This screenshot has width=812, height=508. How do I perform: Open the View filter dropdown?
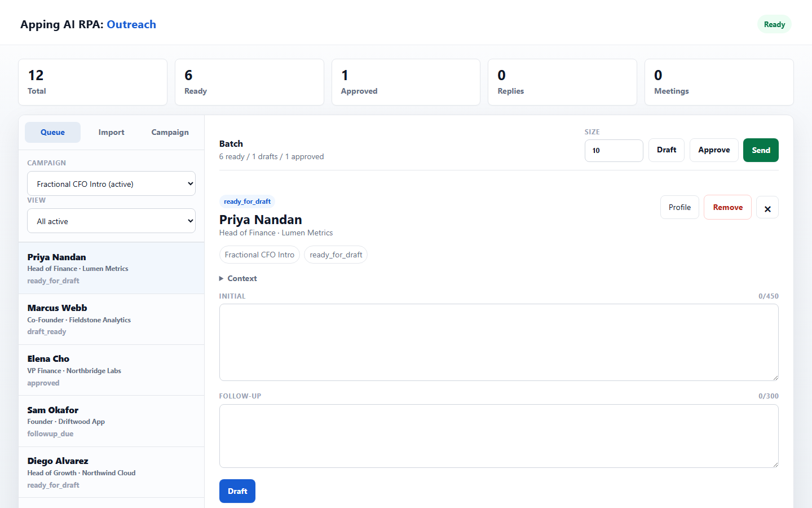111,221
